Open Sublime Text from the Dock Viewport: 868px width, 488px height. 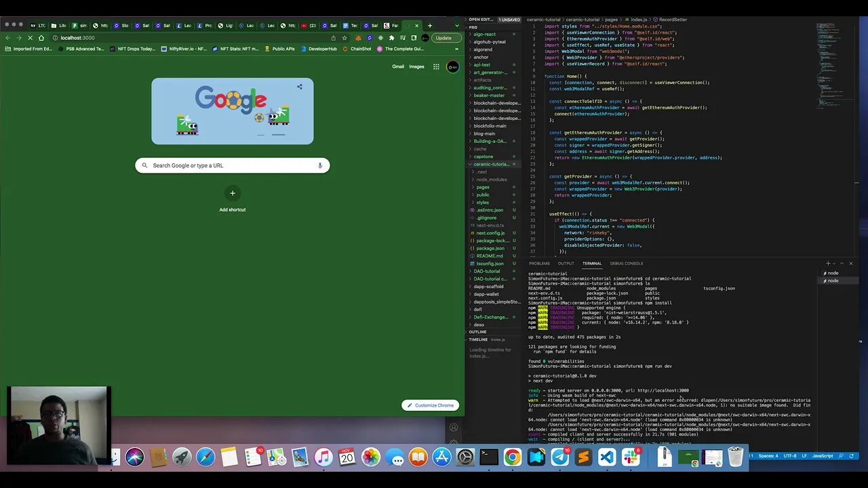(583, 457)
